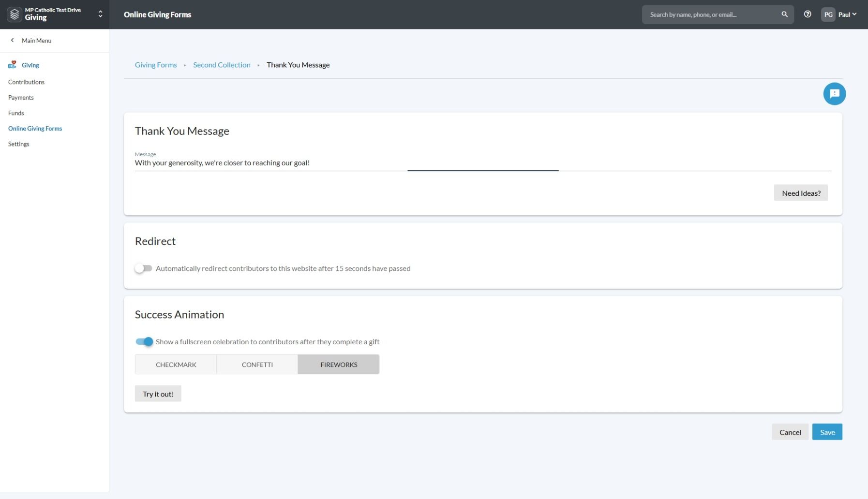Navigate to Second Collection breadcrumb link
The height and width of the screenshot is (499, 868).
(x=222, y=65)
